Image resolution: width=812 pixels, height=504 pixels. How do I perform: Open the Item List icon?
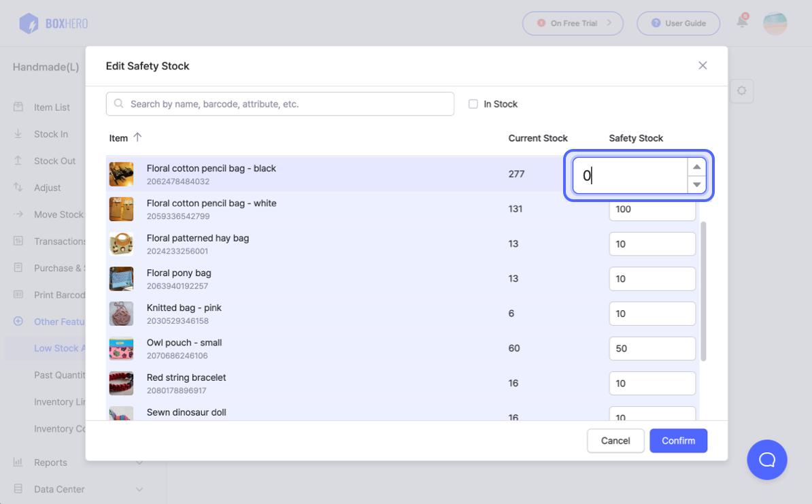(x=18, y=107)
